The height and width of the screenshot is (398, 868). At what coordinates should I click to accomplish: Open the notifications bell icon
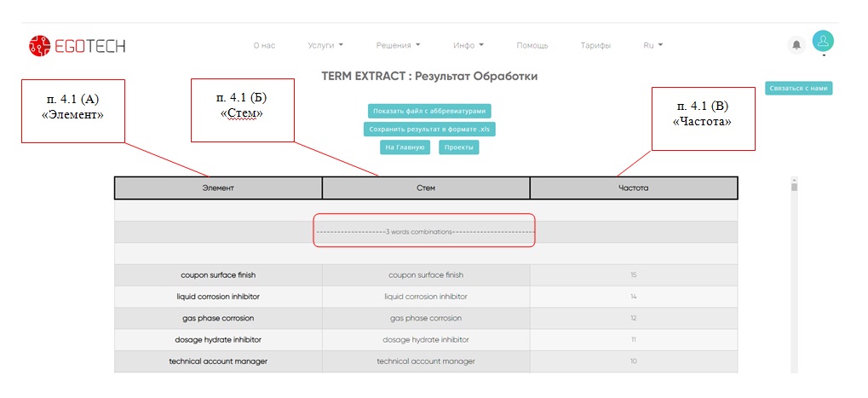796,45
